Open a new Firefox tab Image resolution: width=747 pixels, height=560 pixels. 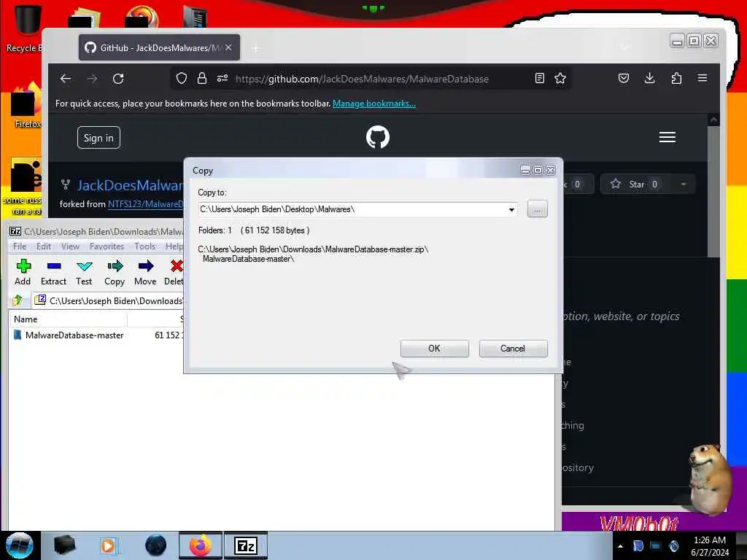click(256, 48)
